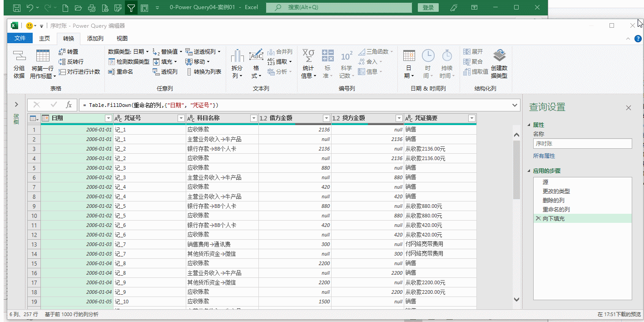Click the Open folder icon in Excel toolbar
Viewport: 644px width, 322px height.
(79, 7)
